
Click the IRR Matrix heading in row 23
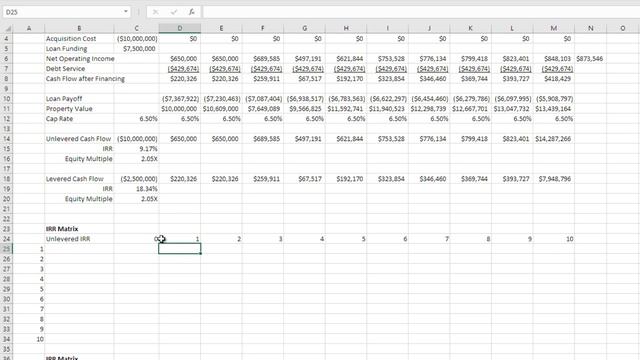tap(62, 229)
